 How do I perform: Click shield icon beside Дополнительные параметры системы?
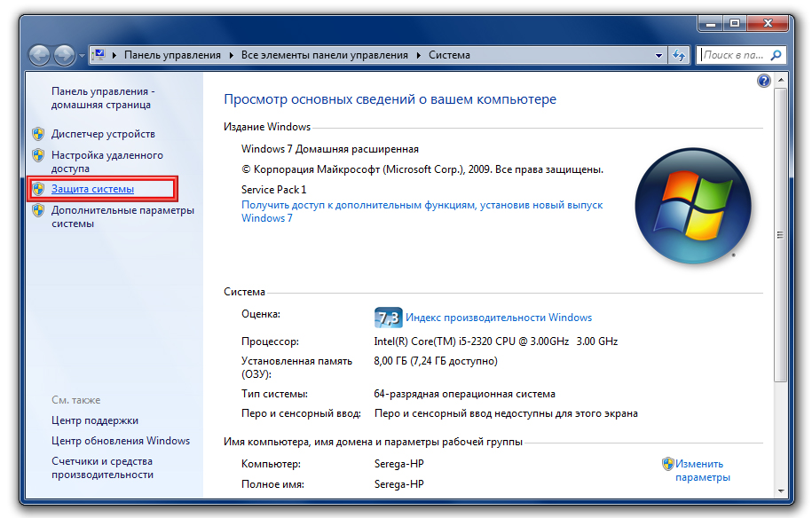pos(38,210)
